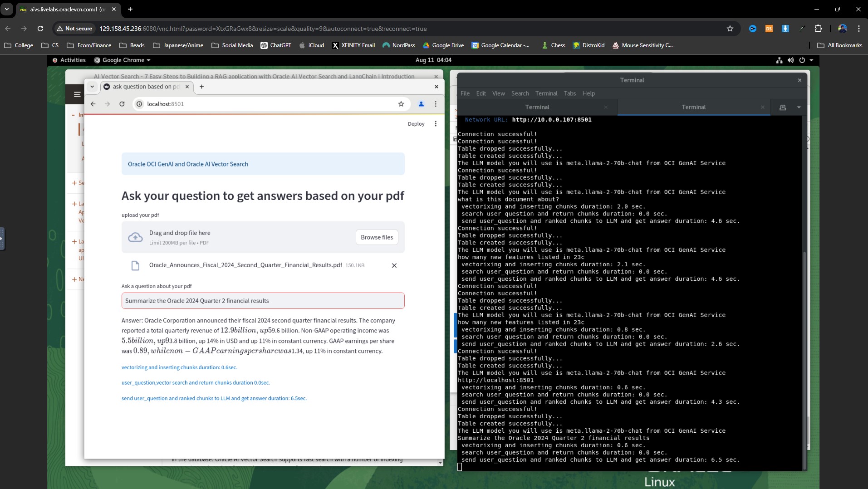The width and height of the screenshot is (868, 489).
Task: Open the terminal tab list dropdown arrow
Action: click(x=799, y=107)
